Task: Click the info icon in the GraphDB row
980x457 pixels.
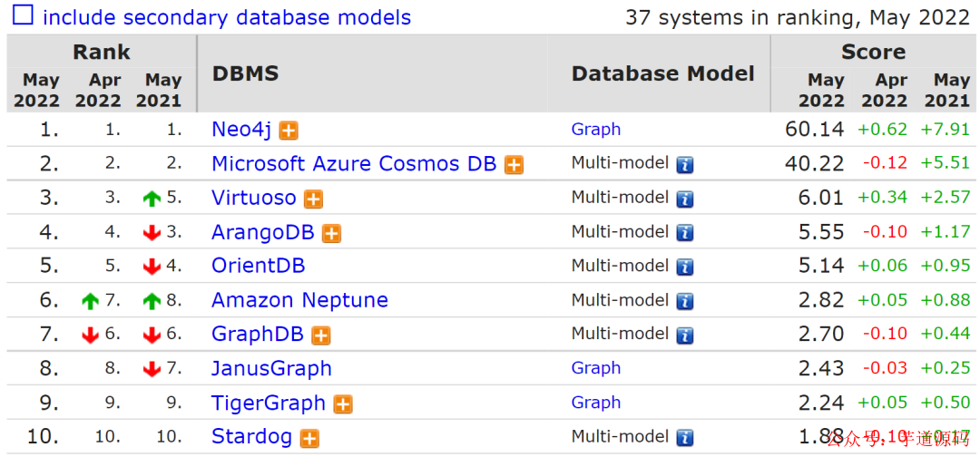Action: 685,335
